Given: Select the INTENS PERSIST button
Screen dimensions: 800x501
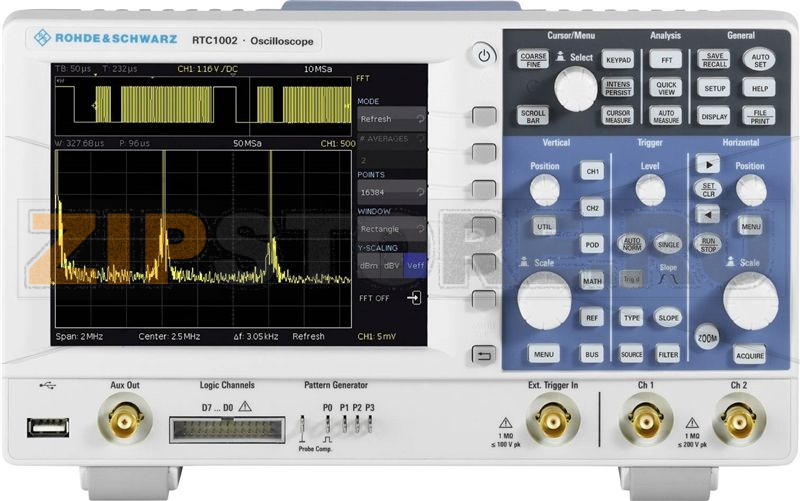Looking at the screenshot, I should pos(618,88).
